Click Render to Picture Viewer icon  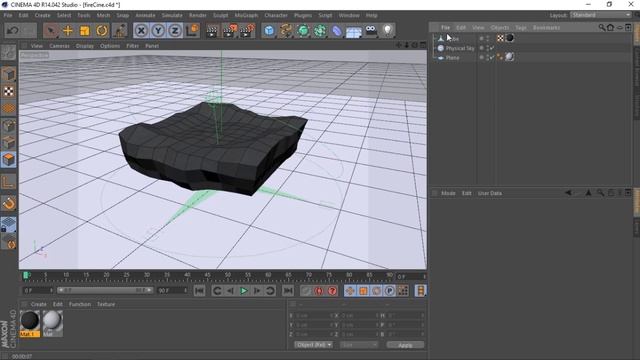coord(229,31)
